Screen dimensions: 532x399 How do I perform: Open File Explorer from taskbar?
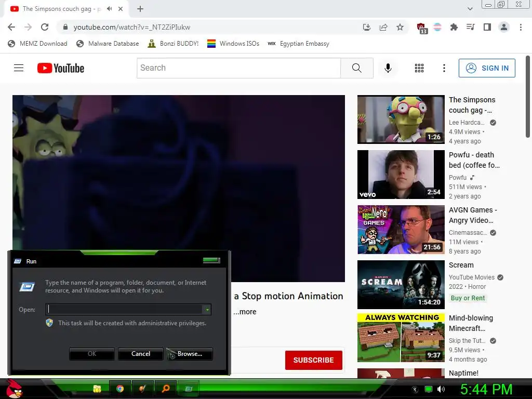[97, 389]
